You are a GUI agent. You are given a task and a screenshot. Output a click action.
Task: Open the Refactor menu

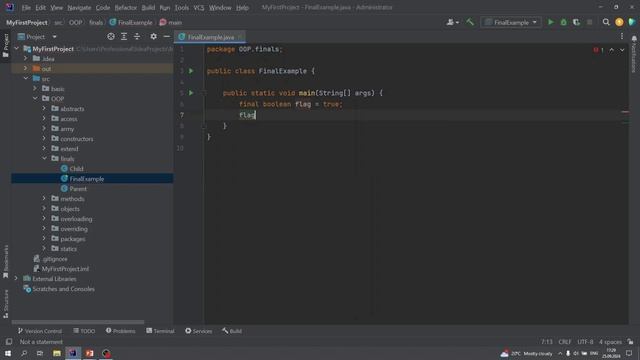[x=126, y=8]
